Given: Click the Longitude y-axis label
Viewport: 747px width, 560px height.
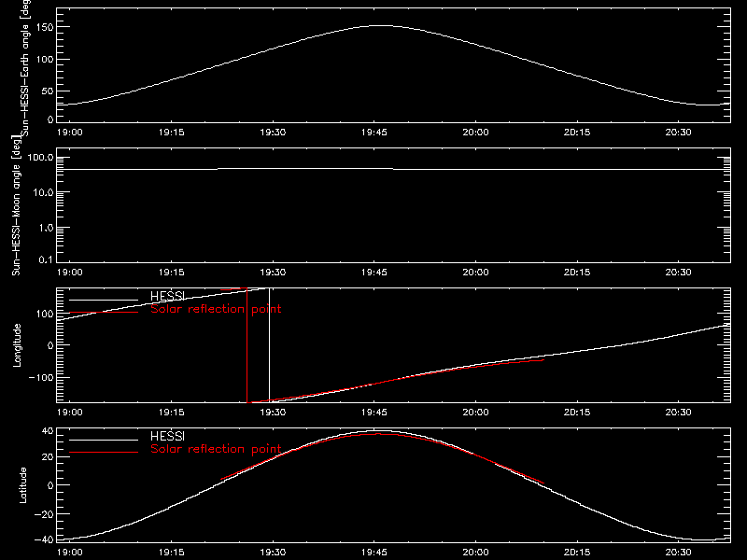Looking at the screenshot, I should tap(17, 345).
